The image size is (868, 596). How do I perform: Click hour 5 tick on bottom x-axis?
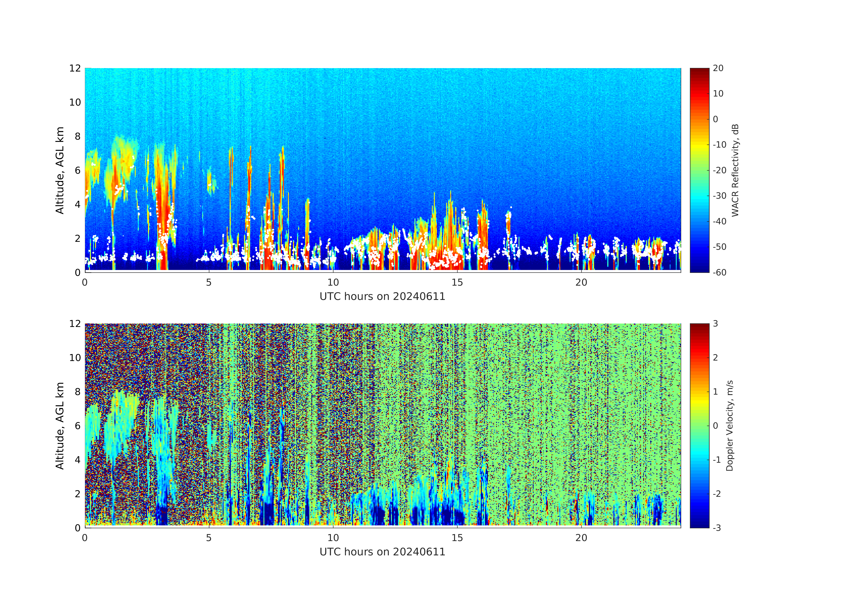[x=209, y=538]
